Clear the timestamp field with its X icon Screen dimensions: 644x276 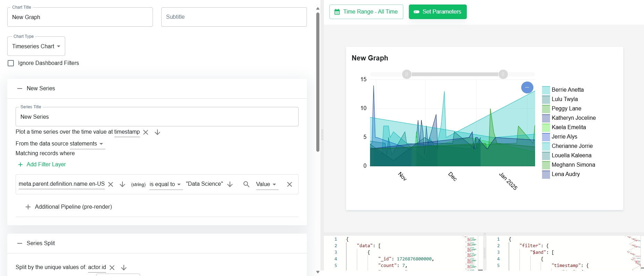[x=146, y=132]
